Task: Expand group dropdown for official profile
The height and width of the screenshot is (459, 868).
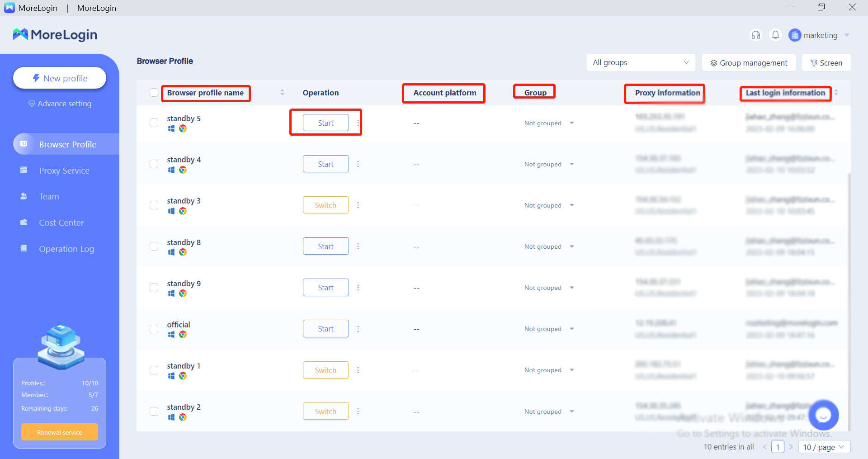Action: pos(572,329)
